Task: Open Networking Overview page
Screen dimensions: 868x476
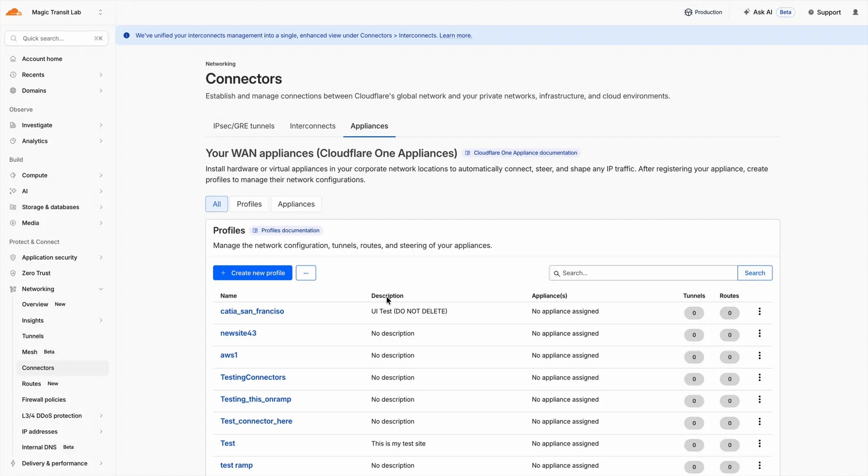Action: click(x=35, y=304)
